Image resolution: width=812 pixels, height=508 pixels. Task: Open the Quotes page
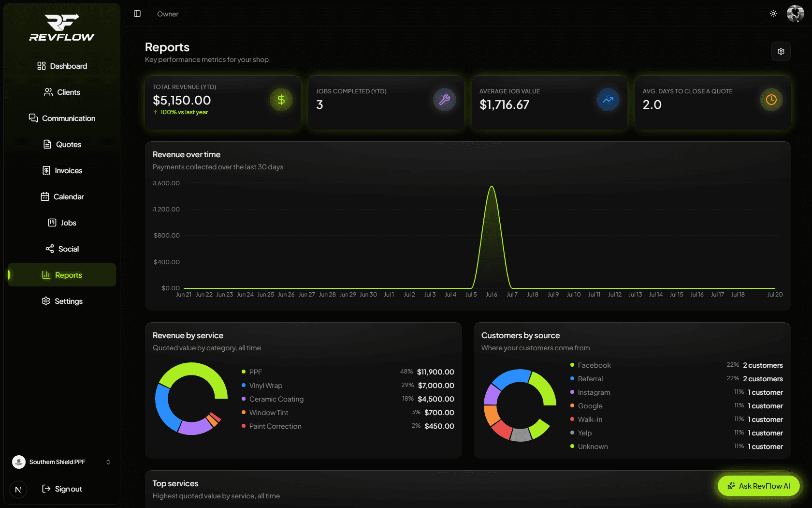62,144
